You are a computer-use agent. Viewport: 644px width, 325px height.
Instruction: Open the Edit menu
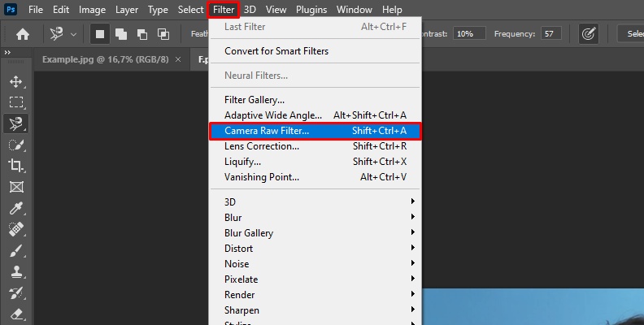pyautogui.click(x=61, y=10)
